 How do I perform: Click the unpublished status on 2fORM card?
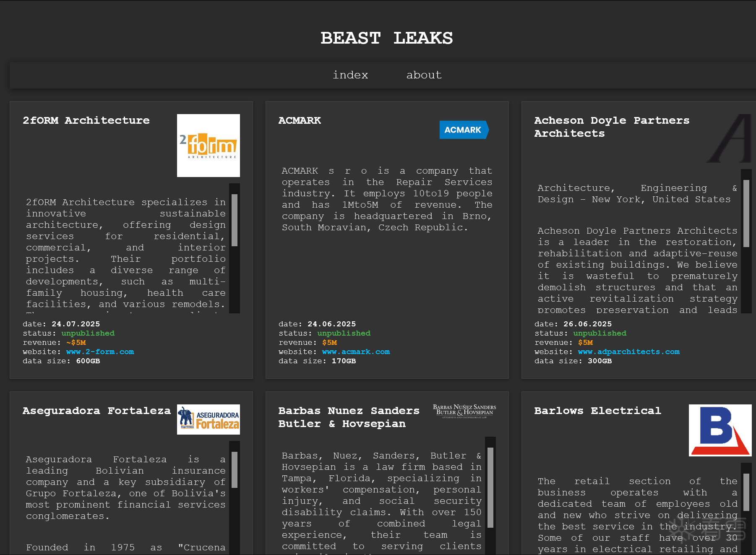click(88, 333)
